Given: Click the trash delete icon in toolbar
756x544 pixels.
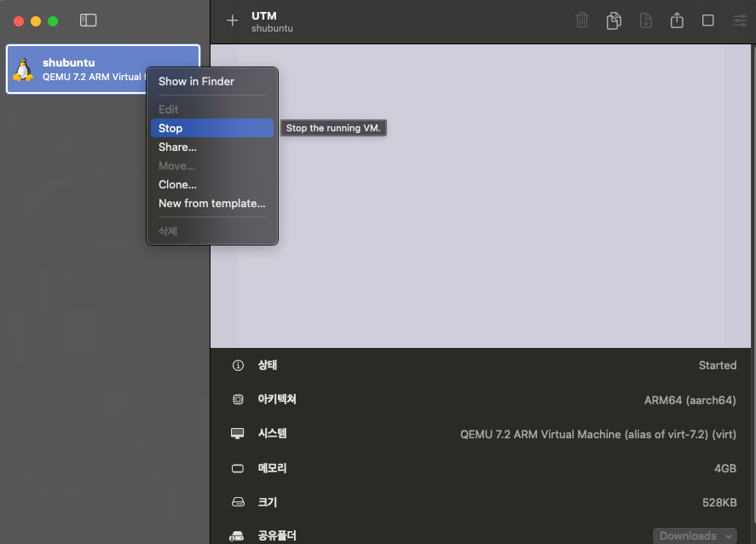Looking at the screenshot, I should pos(582,20).
